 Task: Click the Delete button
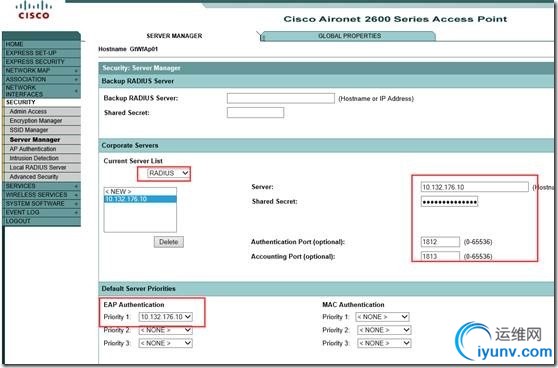pyautogui.click(x=169, y=242)
